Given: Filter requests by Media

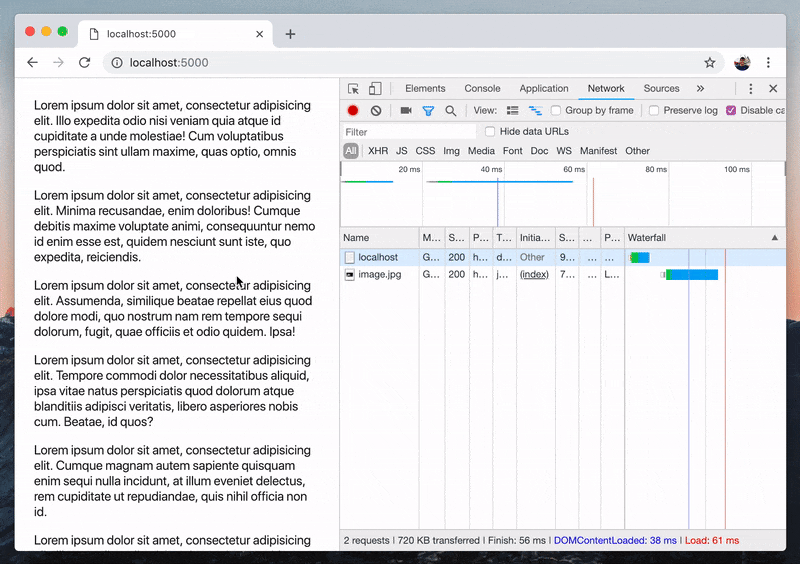Looking at the screenshot, I should coord(481,151).
